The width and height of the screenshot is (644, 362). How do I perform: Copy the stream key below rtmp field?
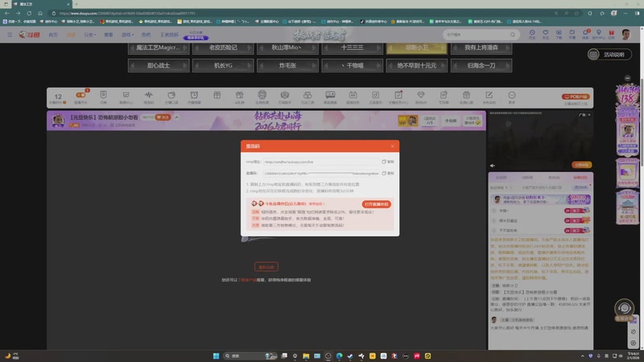(x=388, y=173)
